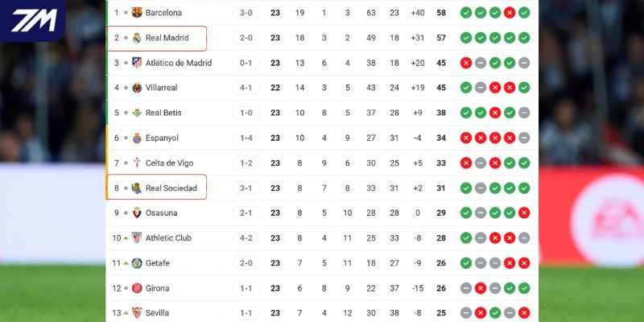Click the red loss icon in Girona's form
The image size is (644, 322).
point(480,288)
